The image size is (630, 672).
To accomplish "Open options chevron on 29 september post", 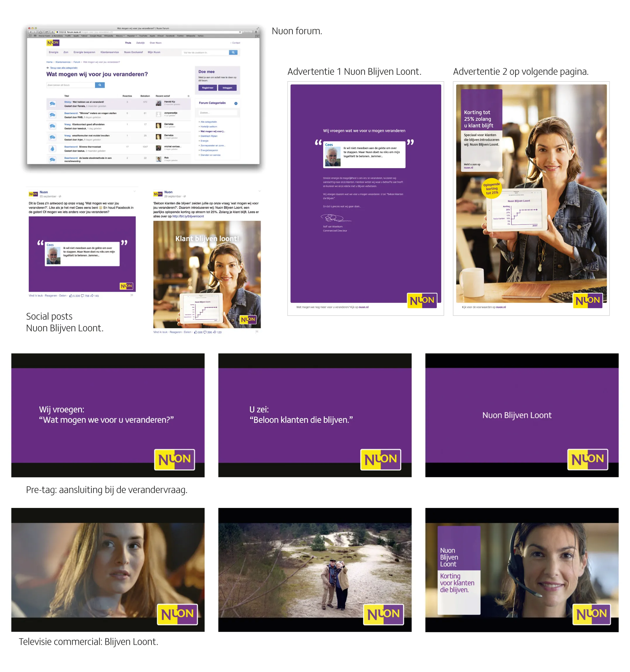I will (259, 191).
